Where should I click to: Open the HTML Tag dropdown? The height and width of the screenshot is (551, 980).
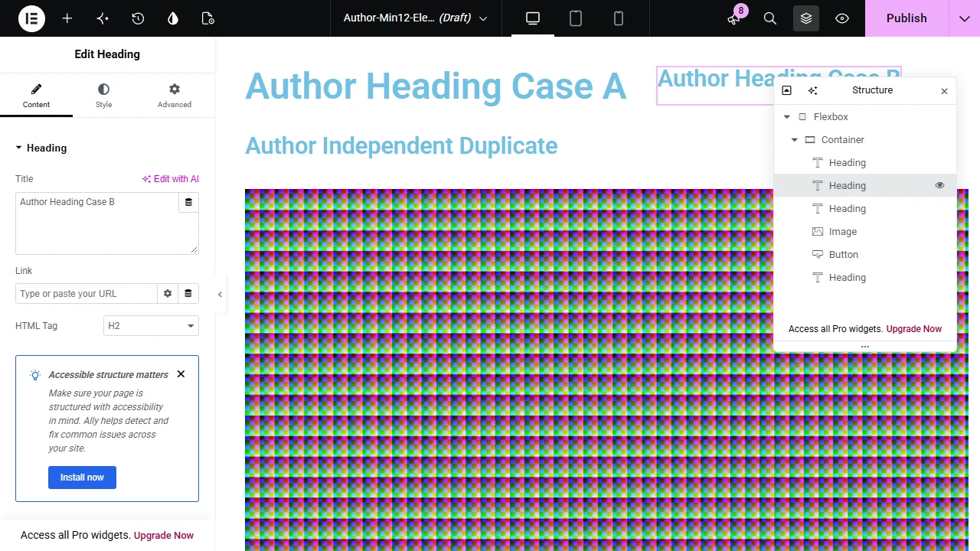(151, 326)
